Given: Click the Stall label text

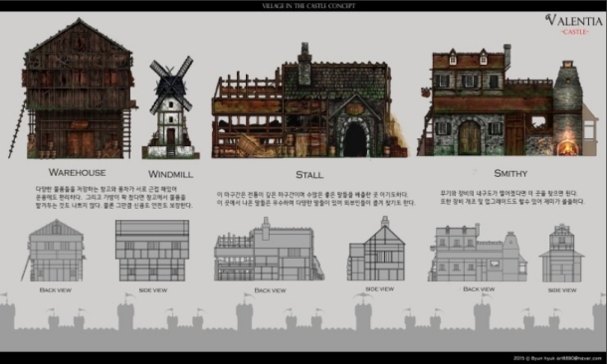Looking at the screenshot, I should click(309, 175).
